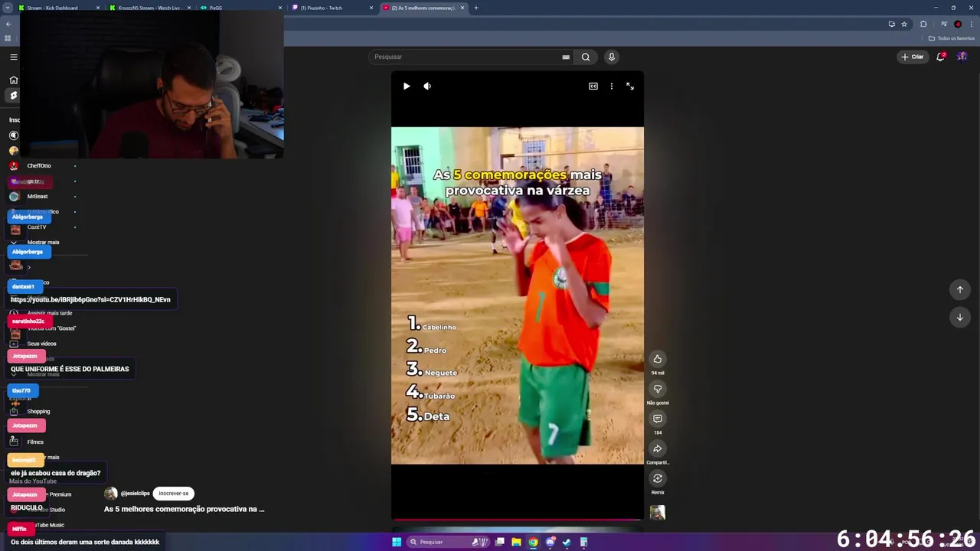The width and height of the screenshot is (980, 551).
Task: Open the YouTube account avatar menu
Action: pyautogui.click(x=962, y=57)
